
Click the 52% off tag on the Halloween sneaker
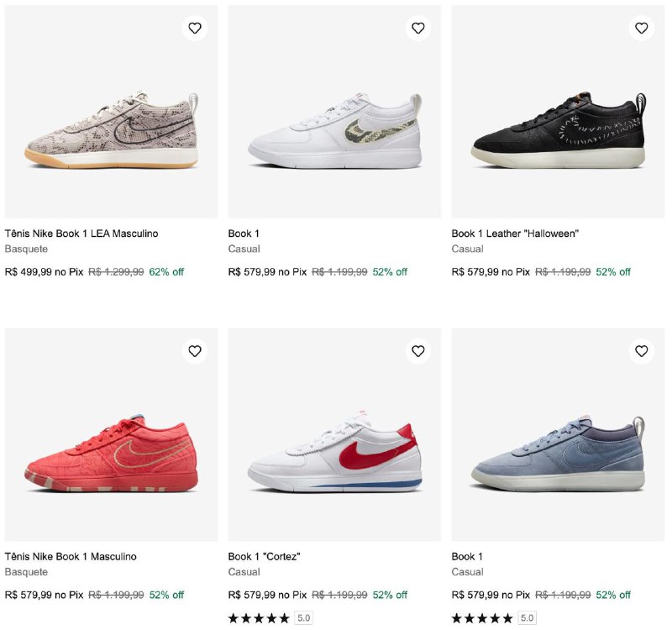(612, 272)
